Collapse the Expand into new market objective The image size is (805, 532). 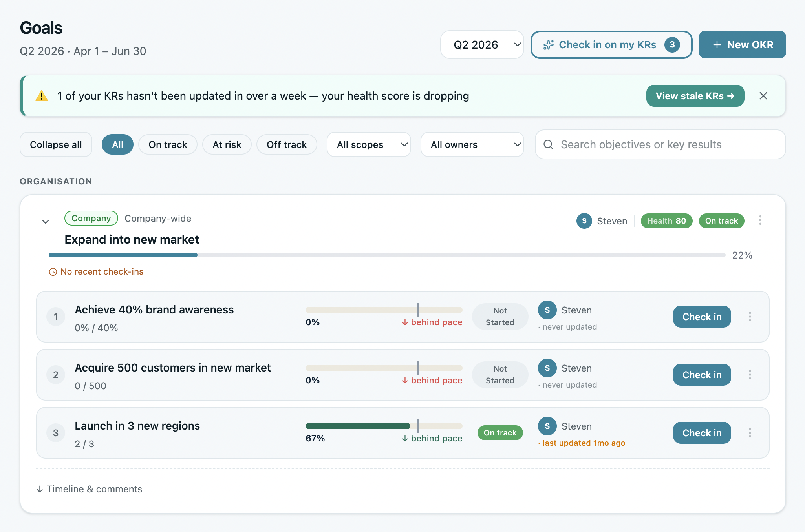(x=46, y=222)
